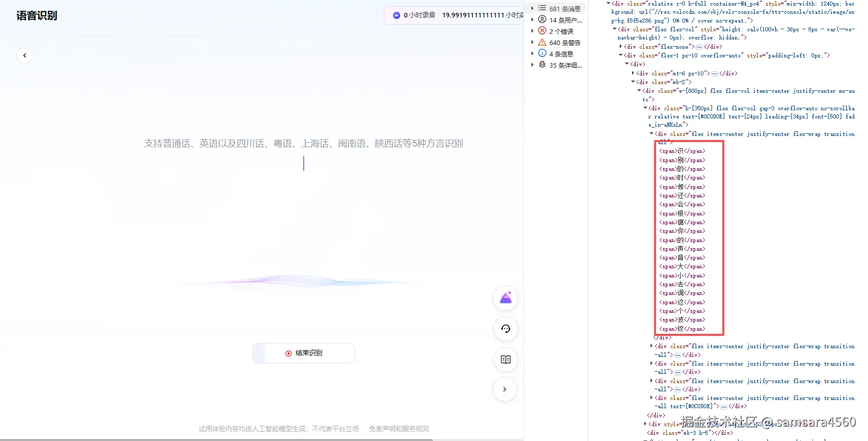Click the 试用体验内容均由人工智能模型生成 notice text
Viewport: 868px width, 441px height.
click(x=279, y=429)
